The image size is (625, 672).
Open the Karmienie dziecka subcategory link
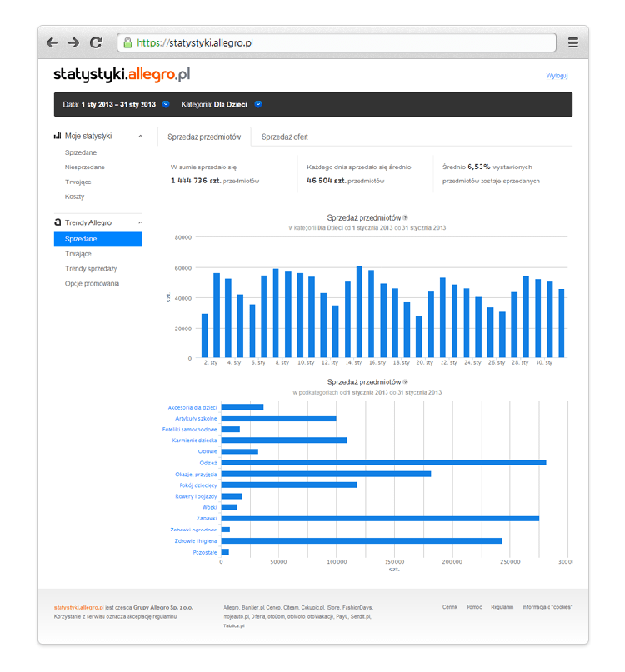(x=194, y=441)
